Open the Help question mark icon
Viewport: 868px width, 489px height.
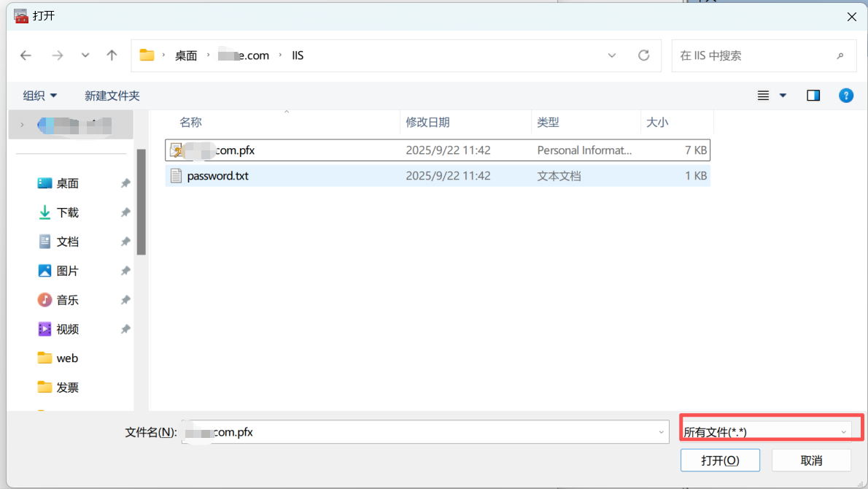846,96
